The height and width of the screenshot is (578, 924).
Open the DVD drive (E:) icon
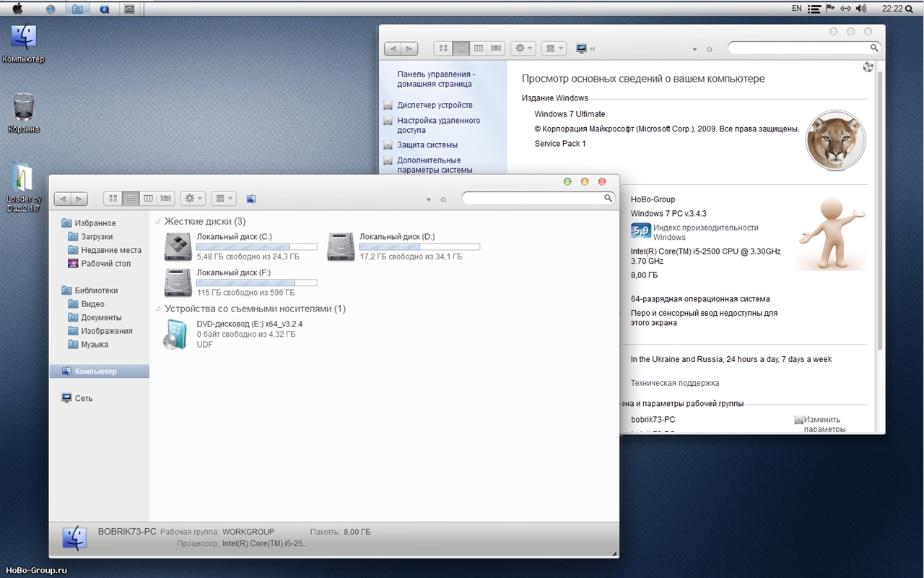pyautogui.click(x=175, y=335)
